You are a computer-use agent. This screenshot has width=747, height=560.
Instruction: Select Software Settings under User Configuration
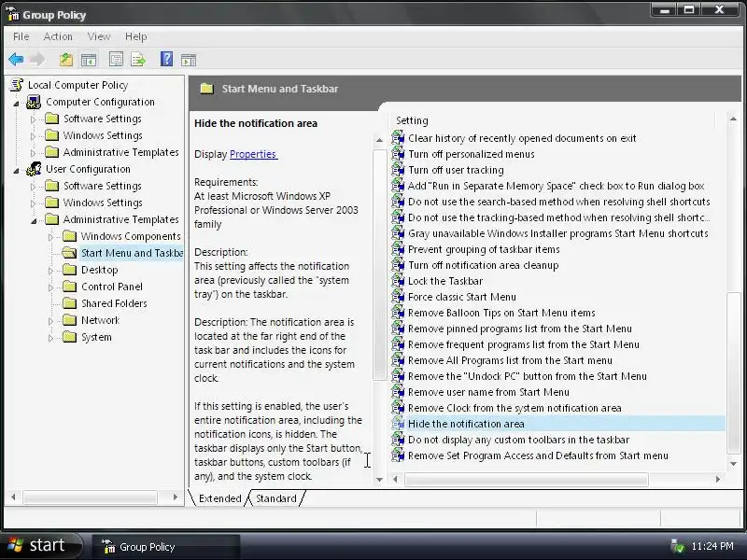[x=103, y=186]
